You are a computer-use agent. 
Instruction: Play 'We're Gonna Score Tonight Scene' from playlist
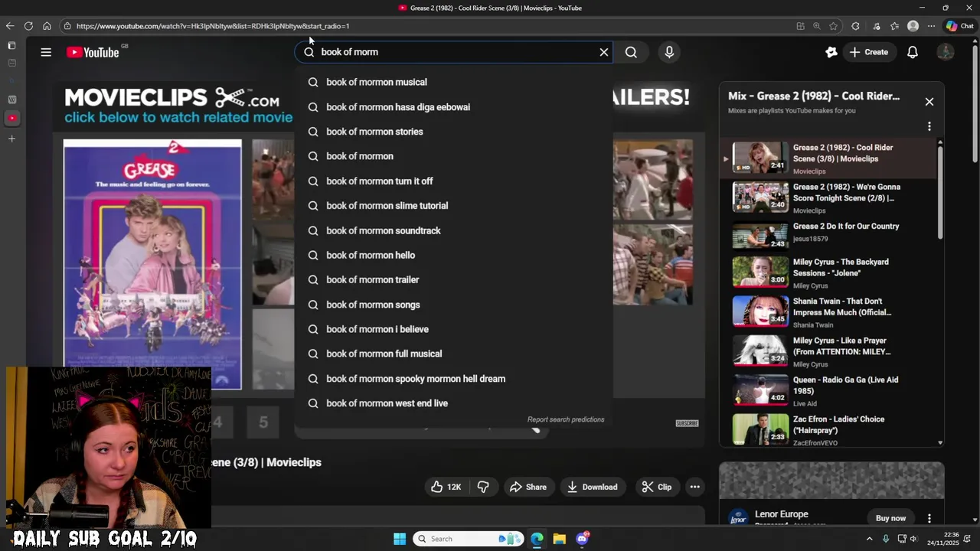pos(828,197)
